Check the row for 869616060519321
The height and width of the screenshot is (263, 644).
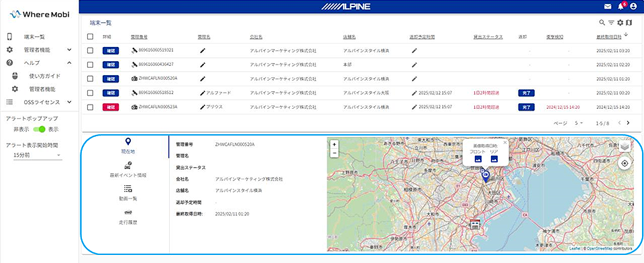(91, 50)
